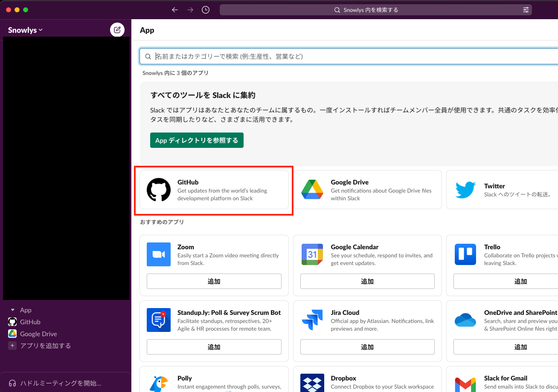
Task: Click the Trello app icon
Action: tap(465, 254)
